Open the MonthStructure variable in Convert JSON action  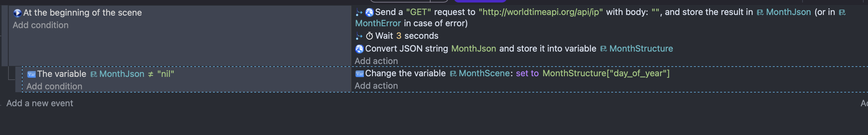[x=641, y=48]
